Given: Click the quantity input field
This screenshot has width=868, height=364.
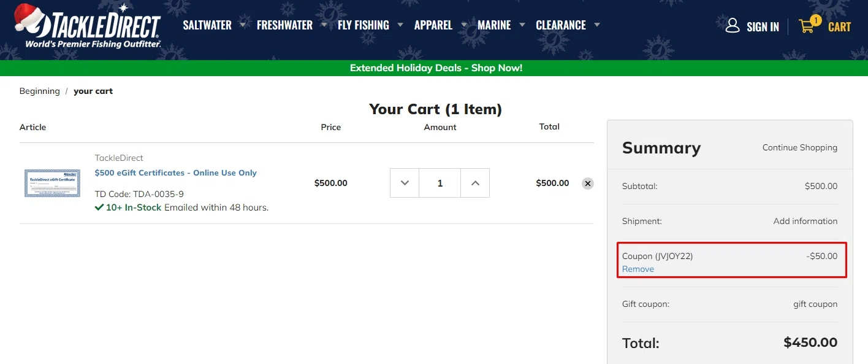Looking at the screenshot, I should [x=440, y=183].
